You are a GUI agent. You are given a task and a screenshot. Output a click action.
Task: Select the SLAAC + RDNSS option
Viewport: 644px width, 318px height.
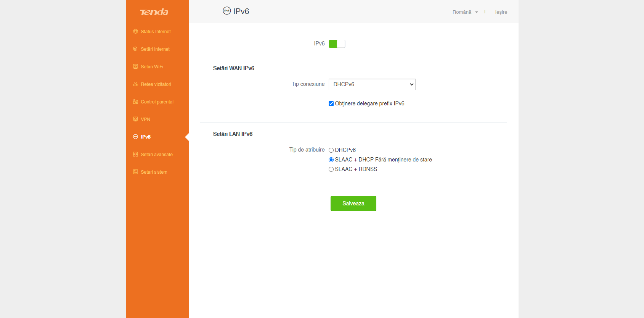point(331,169)
